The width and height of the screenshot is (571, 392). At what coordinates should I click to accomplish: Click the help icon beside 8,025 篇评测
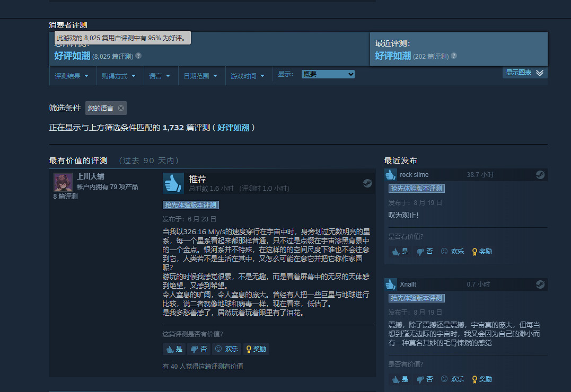138,56
